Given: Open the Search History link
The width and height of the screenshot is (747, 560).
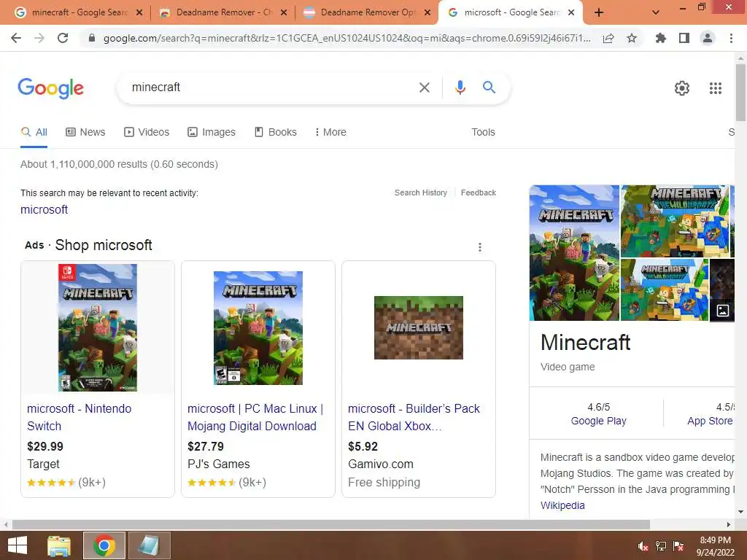Looking at the screenshot, I should click(421, 192).
